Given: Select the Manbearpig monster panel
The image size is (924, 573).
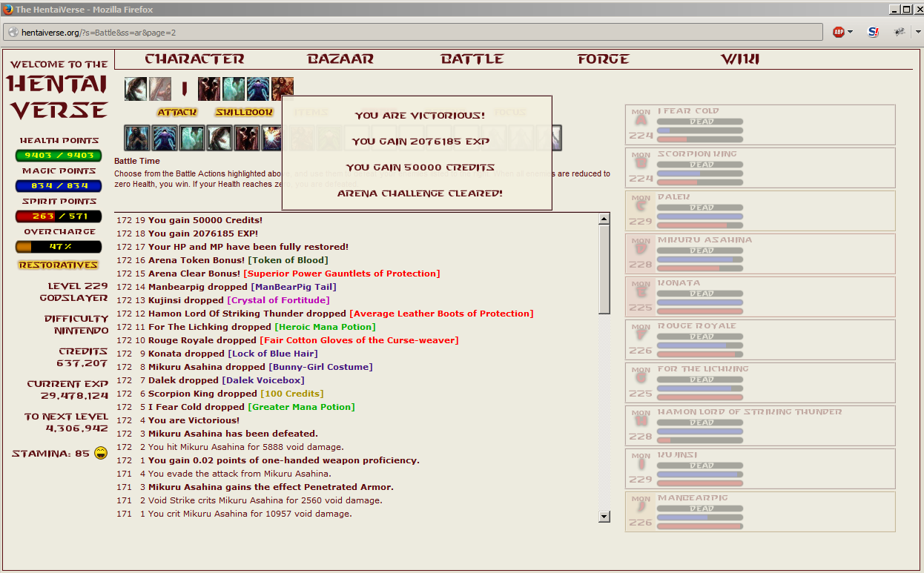Looking at the screenshot, I should tap(760, 511).
